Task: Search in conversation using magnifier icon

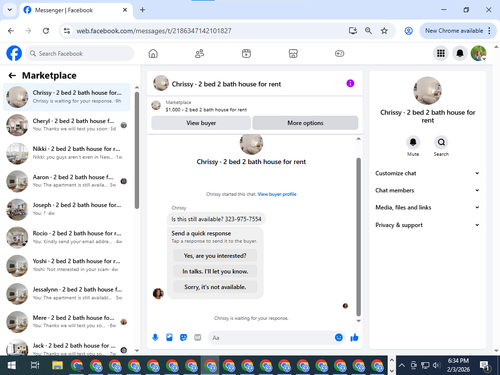Action: click(x=441, y=142)
